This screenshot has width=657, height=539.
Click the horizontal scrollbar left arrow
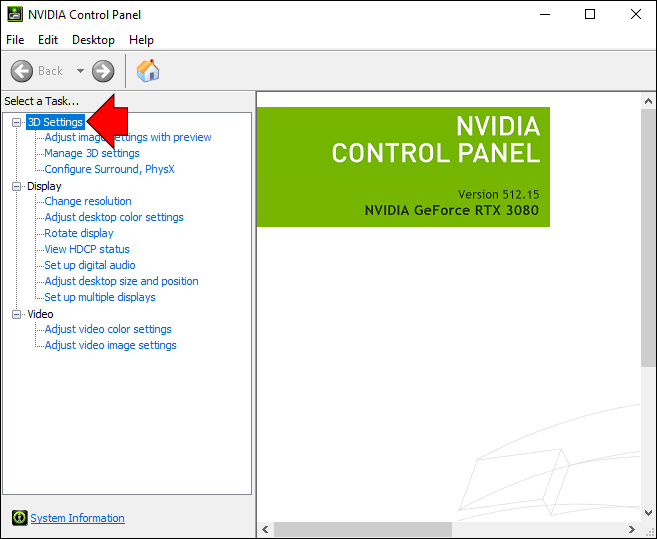(265, 529)
